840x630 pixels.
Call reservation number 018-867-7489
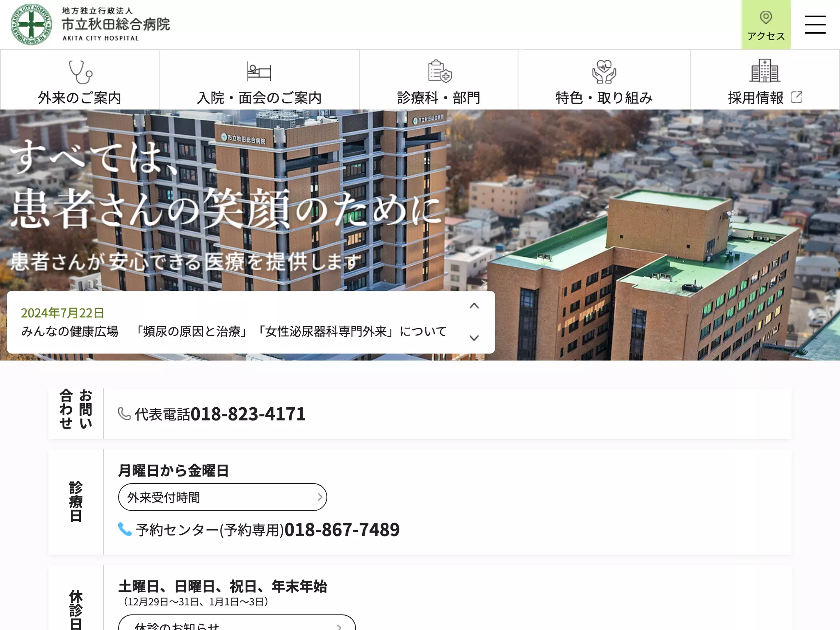[342, 530]
